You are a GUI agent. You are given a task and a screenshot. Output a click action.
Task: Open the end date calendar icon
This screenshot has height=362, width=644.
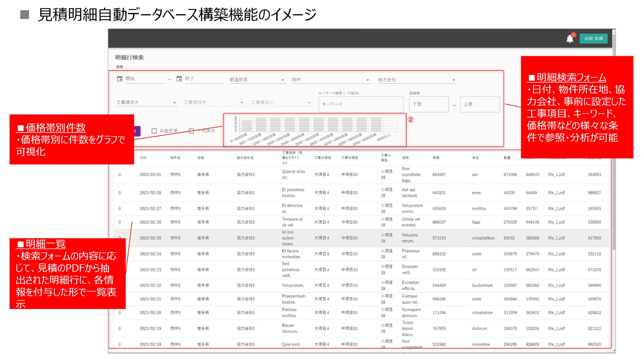click(x=179, y=79)
